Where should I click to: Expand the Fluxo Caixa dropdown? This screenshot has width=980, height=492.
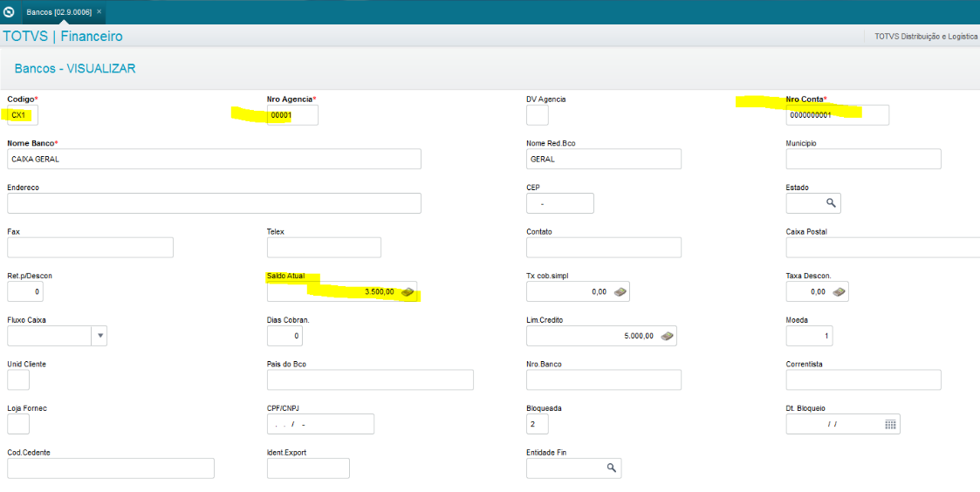pos(99,336)
